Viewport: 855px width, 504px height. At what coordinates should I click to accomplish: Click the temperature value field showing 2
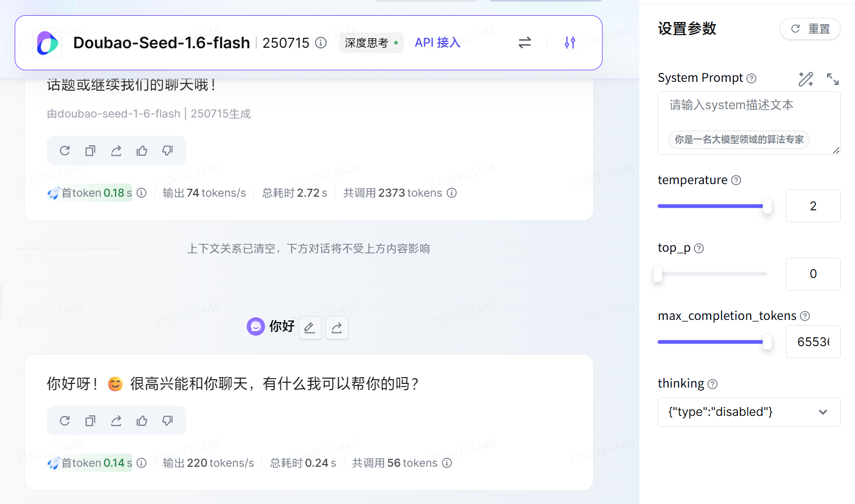tap(813, 206)
